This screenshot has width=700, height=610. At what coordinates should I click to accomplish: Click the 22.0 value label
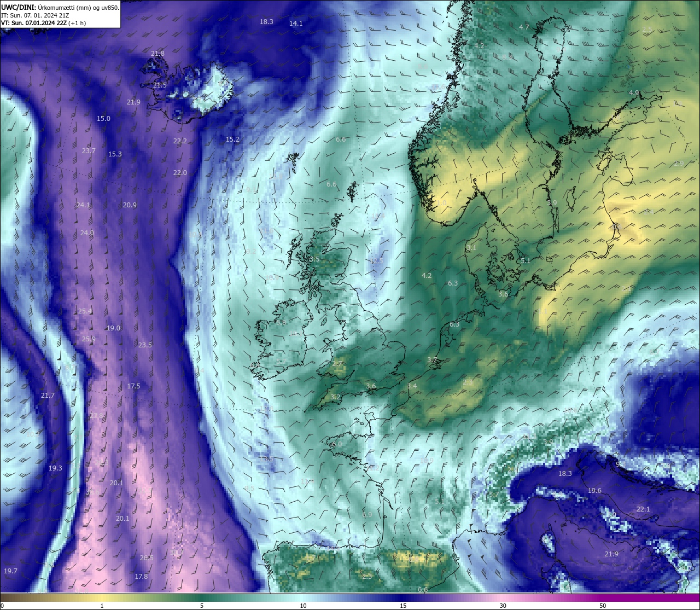point(180,173)
